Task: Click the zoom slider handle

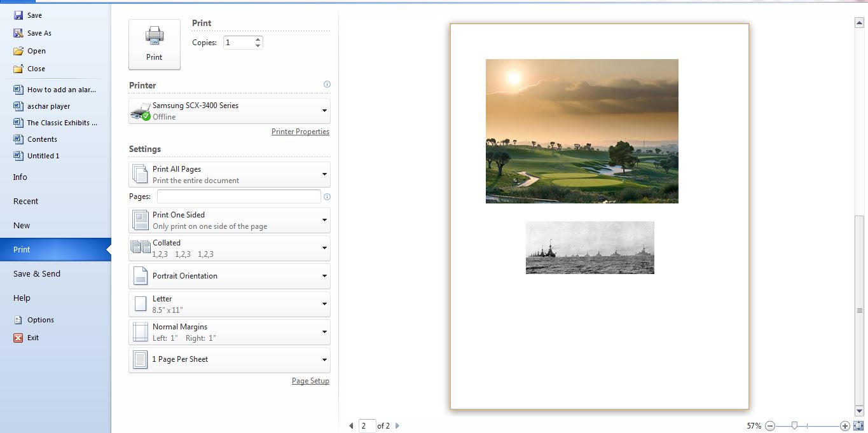Action: [794, 426]
